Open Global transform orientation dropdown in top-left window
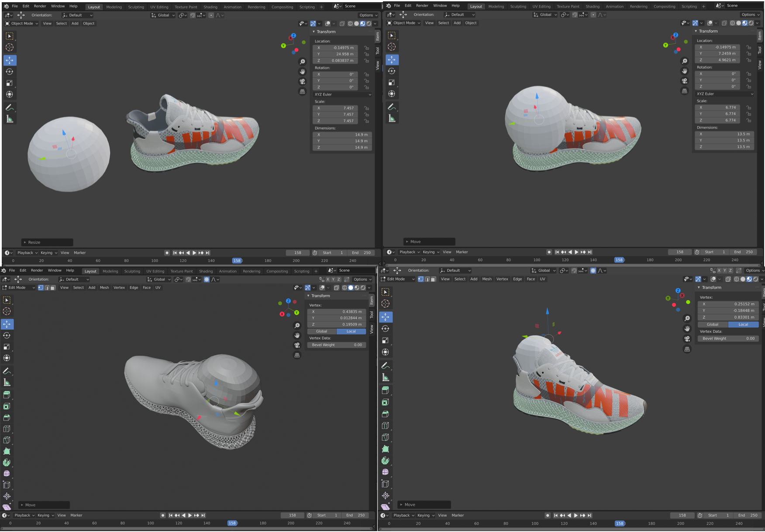 pyautogui.click(x=163, y=15)
